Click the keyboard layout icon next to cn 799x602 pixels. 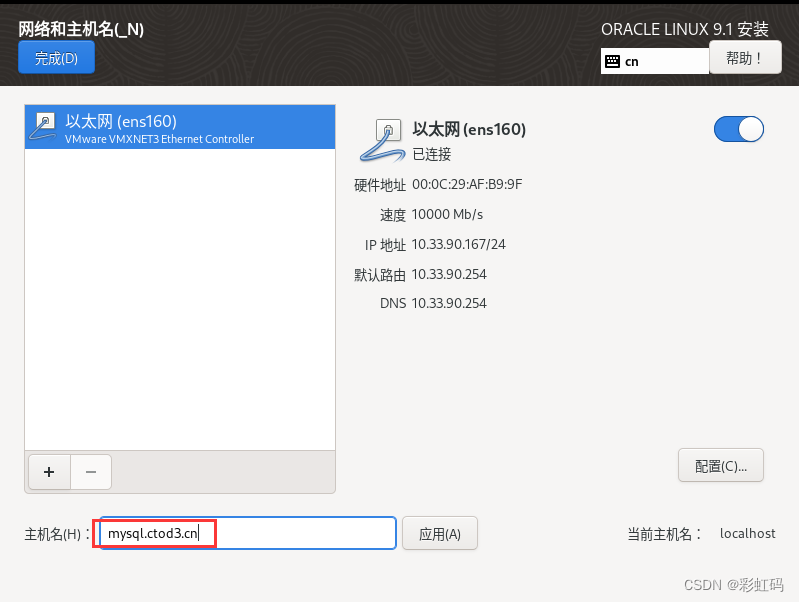[x=612, y=62]
